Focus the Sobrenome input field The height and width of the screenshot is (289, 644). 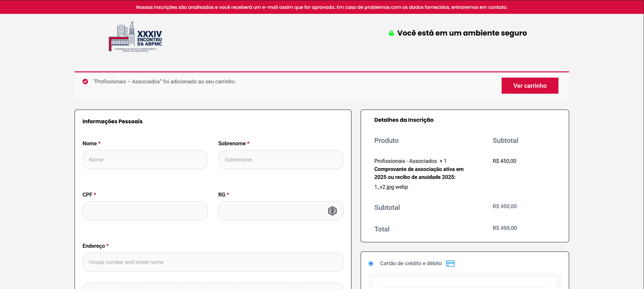coord(280,159)
